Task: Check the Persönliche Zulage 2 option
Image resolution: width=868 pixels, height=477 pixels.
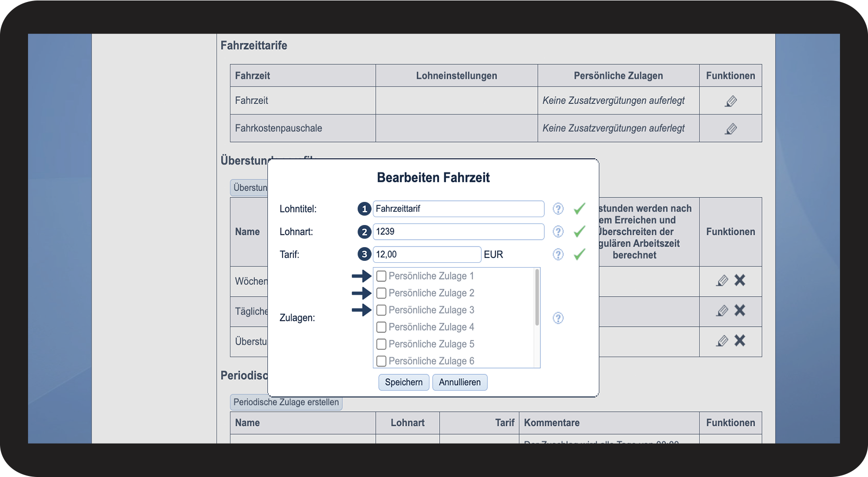Action: (381, 293)
